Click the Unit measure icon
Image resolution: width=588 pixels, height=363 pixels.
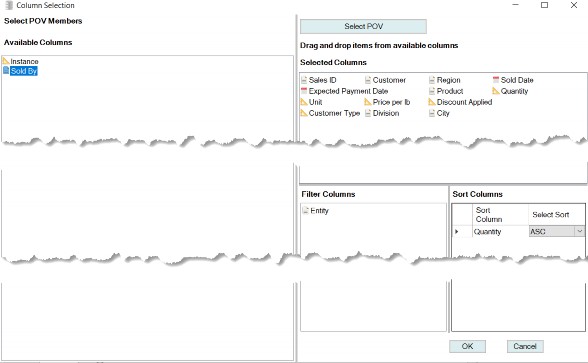pyautogui.click(x=304, y=102)
